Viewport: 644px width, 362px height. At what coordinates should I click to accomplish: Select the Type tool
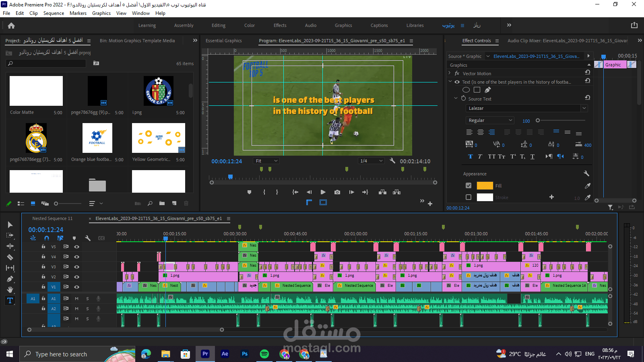tap(10, 300)
